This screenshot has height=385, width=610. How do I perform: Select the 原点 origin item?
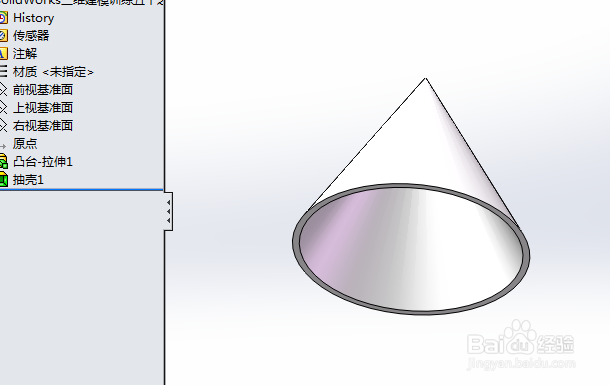(x=25, y=144)
